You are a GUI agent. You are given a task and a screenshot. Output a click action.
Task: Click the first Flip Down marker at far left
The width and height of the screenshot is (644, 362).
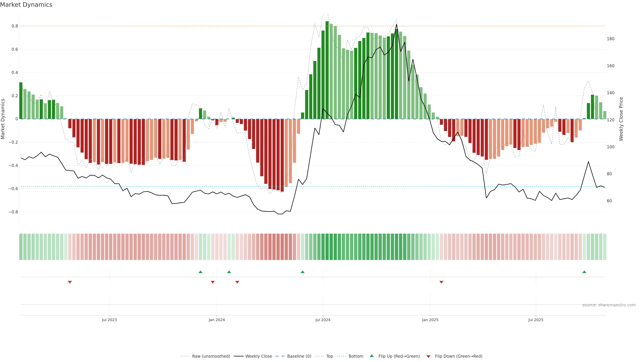coord(70,282)
